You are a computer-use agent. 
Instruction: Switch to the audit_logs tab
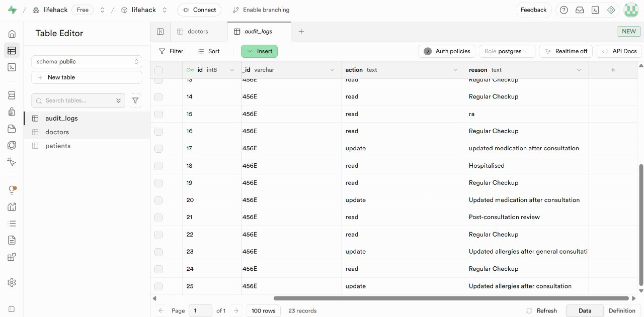pyautogui.click(x=259, y=31)
